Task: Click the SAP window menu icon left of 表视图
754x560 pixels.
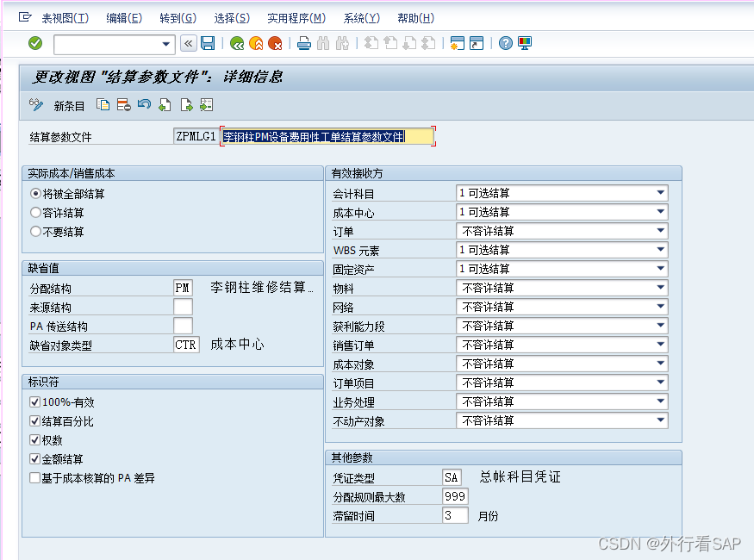Action: [25, 18]
